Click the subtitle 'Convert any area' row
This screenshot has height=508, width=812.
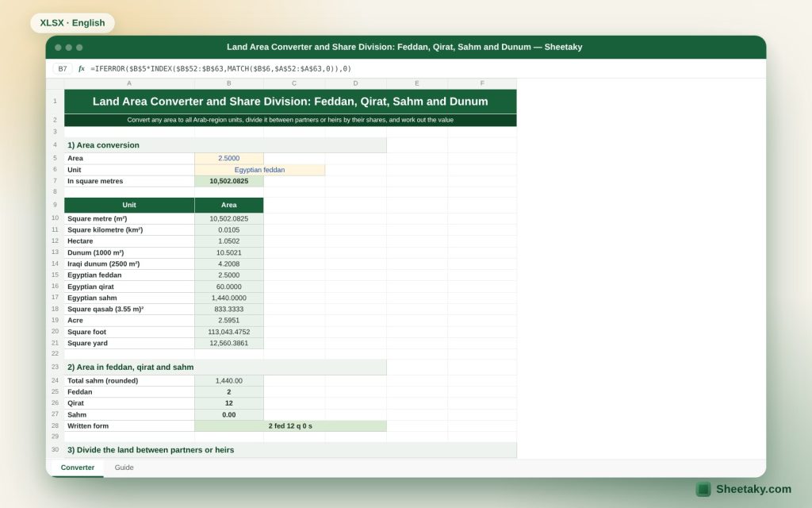[290, 120]
